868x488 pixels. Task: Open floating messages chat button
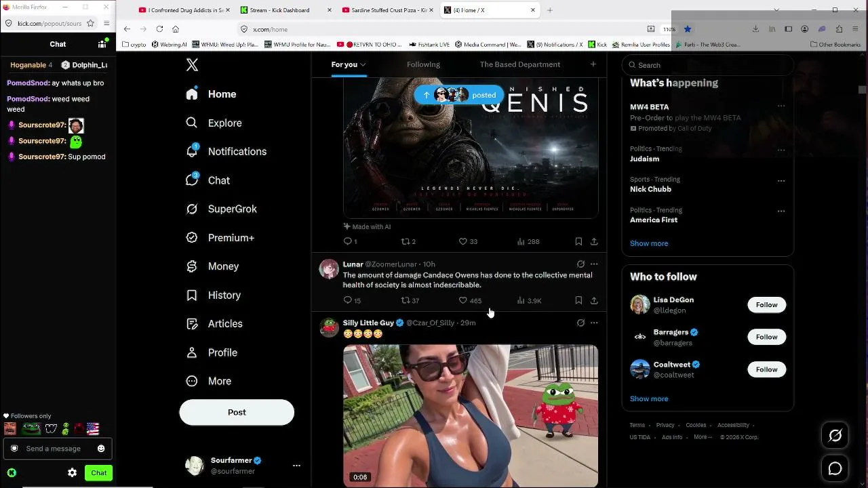835,468
